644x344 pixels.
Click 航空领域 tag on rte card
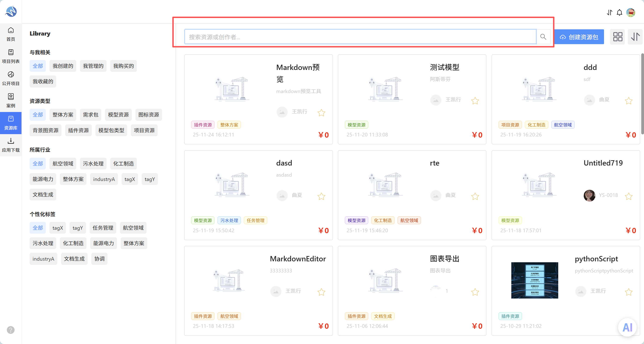coord(409,220)
